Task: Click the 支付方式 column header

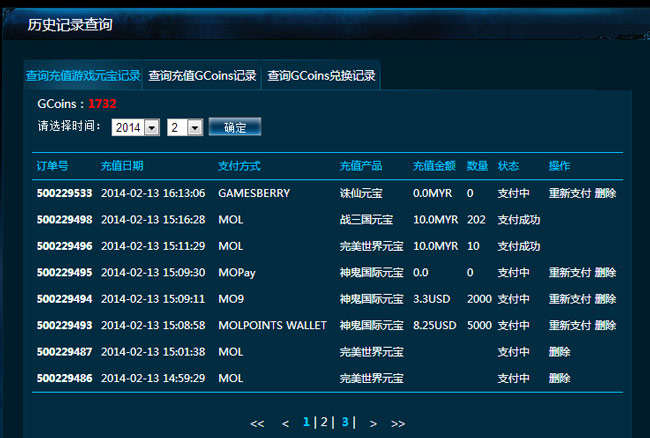Action: [239, 166]
